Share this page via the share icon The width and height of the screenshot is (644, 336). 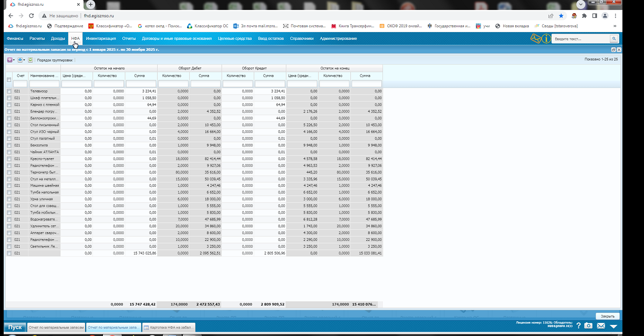pos(550,16)
